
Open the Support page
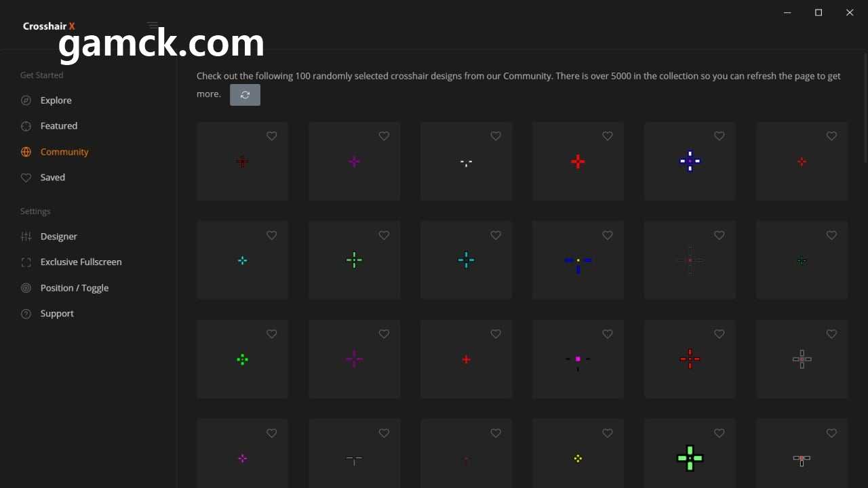coord(57,314)
